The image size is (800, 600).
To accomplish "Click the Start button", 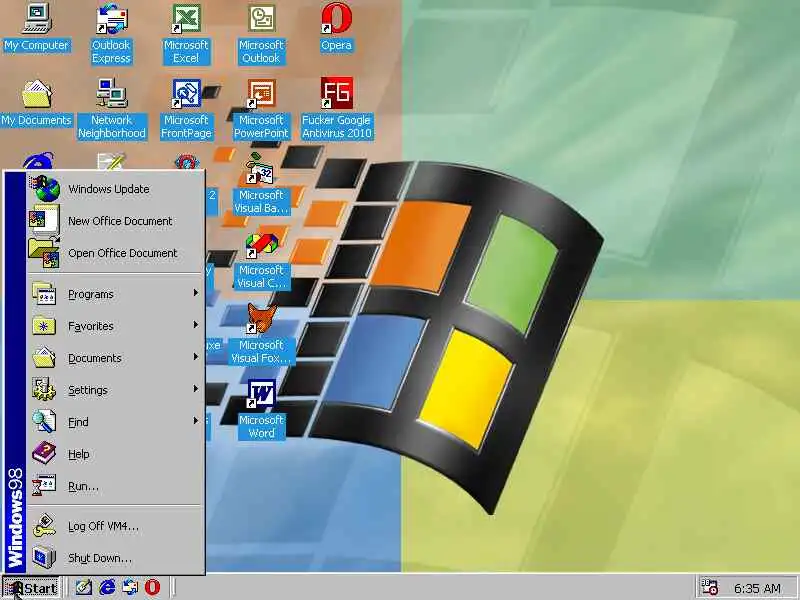I will 31,588.
